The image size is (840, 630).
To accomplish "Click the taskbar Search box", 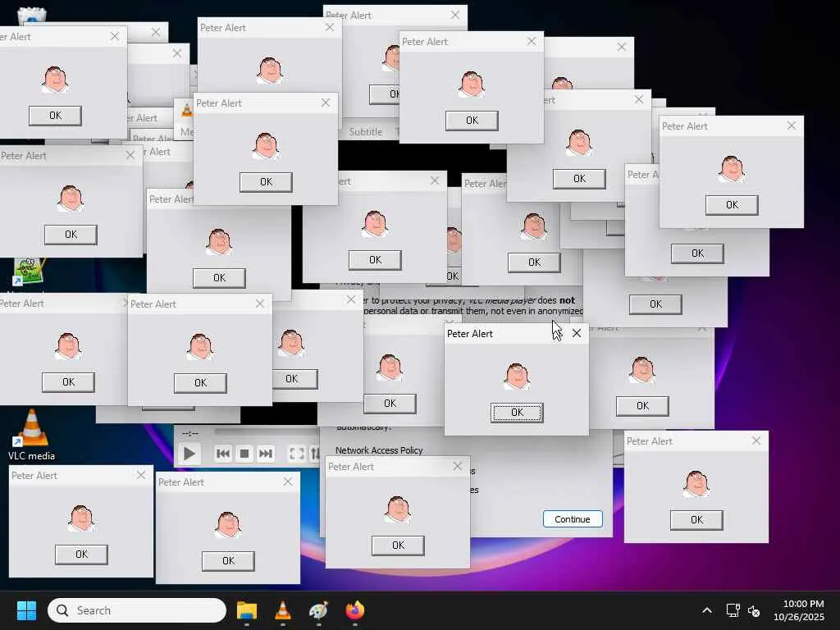I will (137, 610).
